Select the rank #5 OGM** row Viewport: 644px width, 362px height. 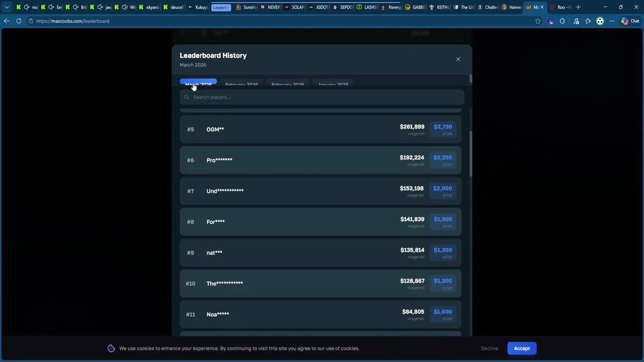tap(320, 129)
